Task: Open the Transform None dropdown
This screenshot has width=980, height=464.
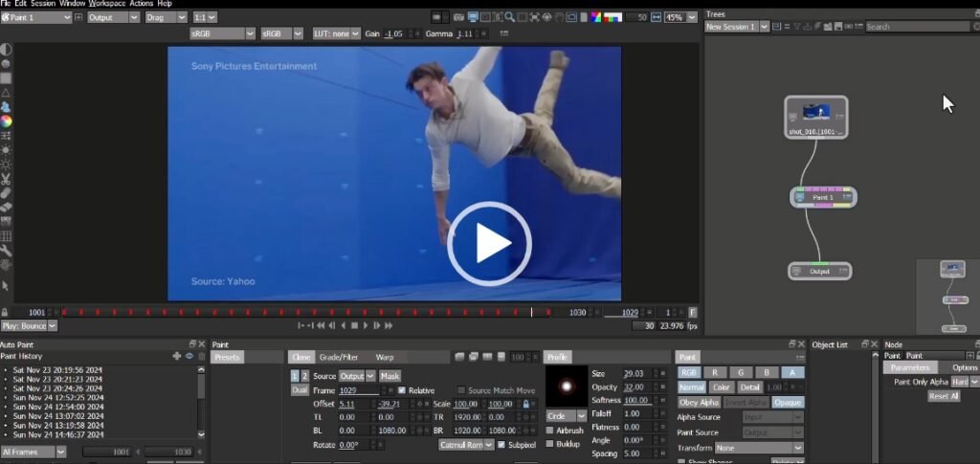Action: tap(759, 448)
